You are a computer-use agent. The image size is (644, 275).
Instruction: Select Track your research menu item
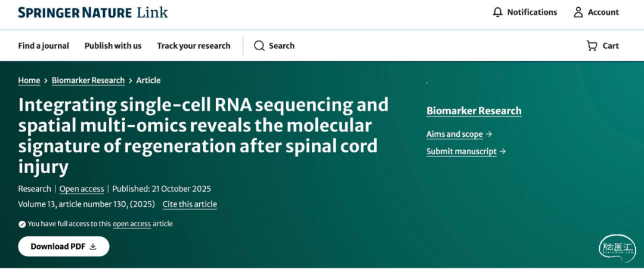(194, 46)
